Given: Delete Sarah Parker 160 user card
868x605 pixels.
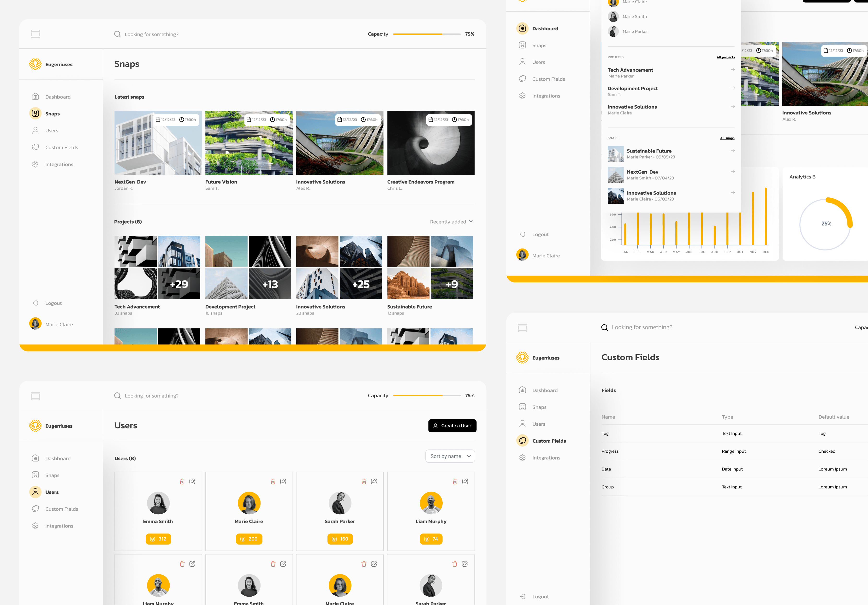Looking at the screenshot, I should pyautogui.click(x=364, y=481).
